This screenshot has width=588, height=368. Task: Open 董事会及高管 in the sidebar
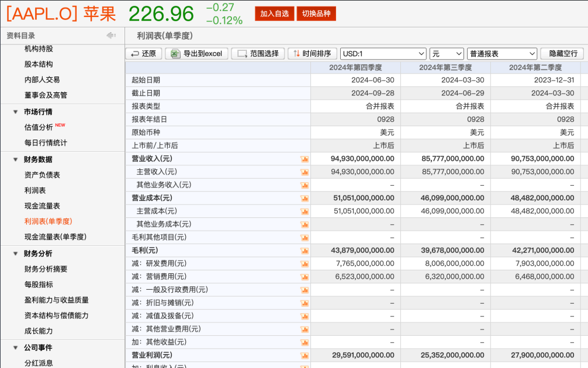46,95
